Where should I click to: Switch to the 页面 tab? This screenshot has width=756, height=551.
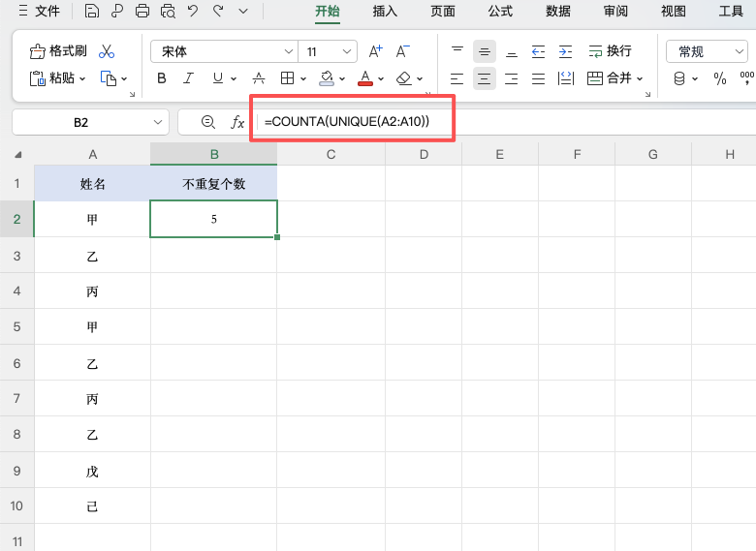443,11
